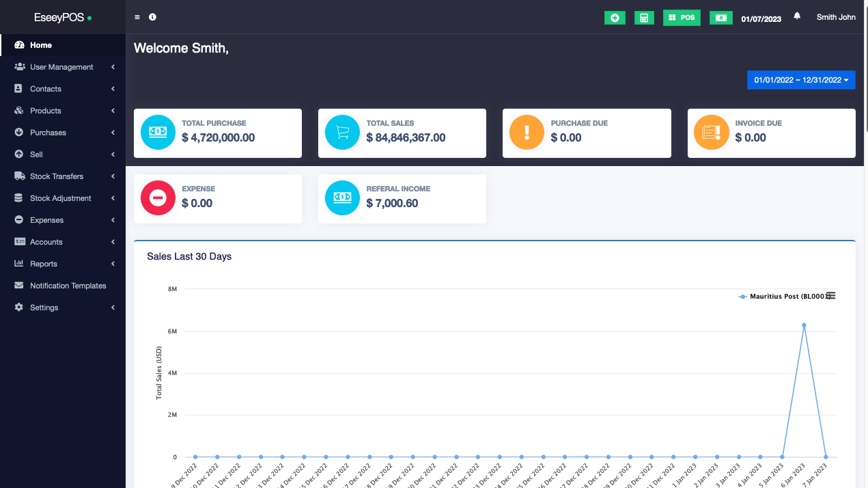
Task: Open the notifications bell icon
Action: click(x=797, y=16)
